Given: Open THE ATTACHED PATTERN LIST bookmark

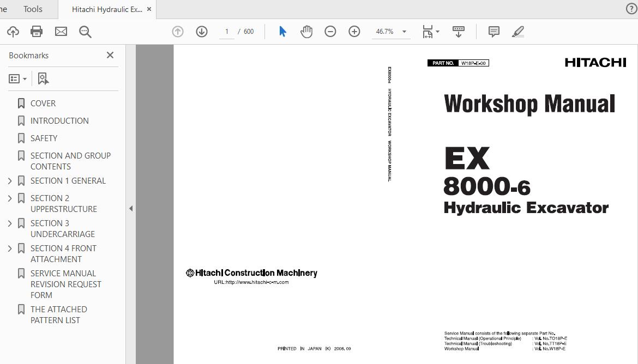Looking at the screenshot, I should pyautogui.click(x=59, y=315).
